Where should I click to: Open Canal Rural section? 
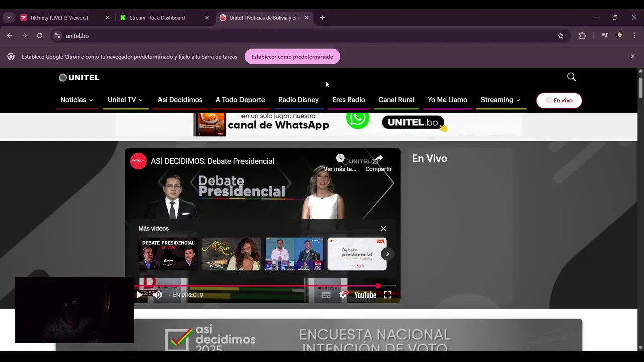pos(396,100)
